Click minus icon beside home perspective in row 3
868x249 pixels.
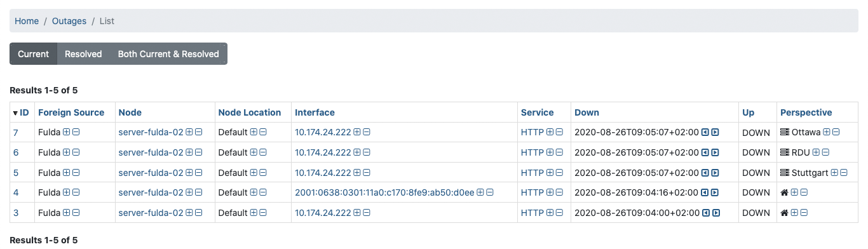click(x=804, y=213)
